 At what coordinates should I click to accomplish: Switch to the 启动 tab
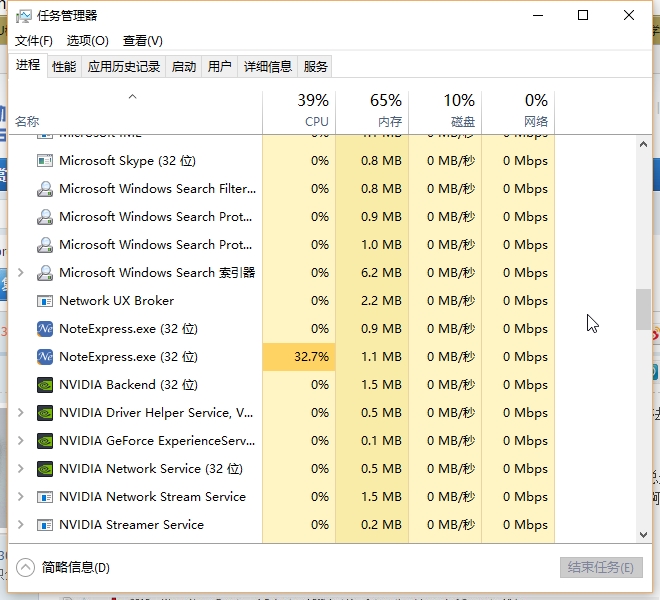pyautogui.click(x=184, y=67)
